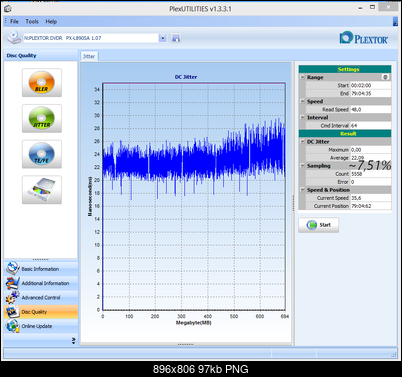The image size is (402, 377).
Task: Open Online Update section
Action: click(x=41, y=326)
